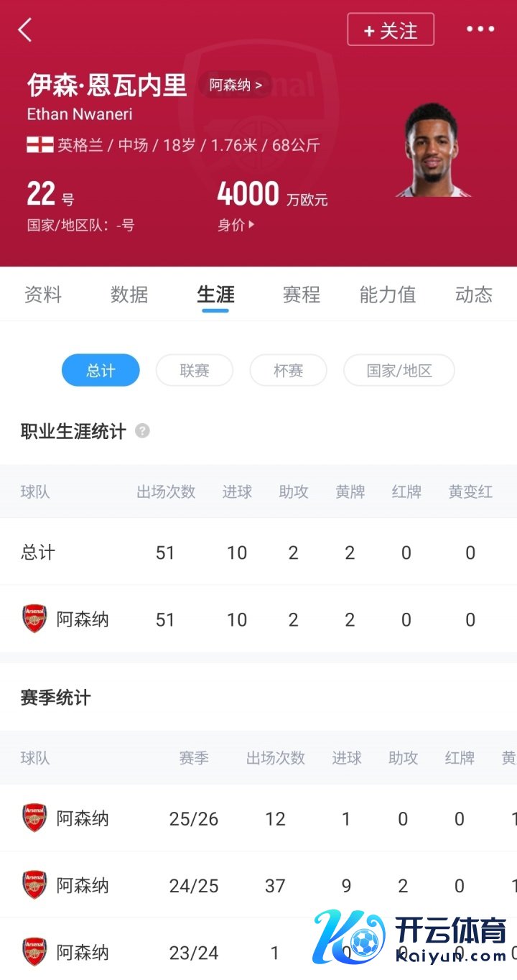Tap Arsenal crest in 25/26 season row

pyautogui.click(x=34, y=818)
